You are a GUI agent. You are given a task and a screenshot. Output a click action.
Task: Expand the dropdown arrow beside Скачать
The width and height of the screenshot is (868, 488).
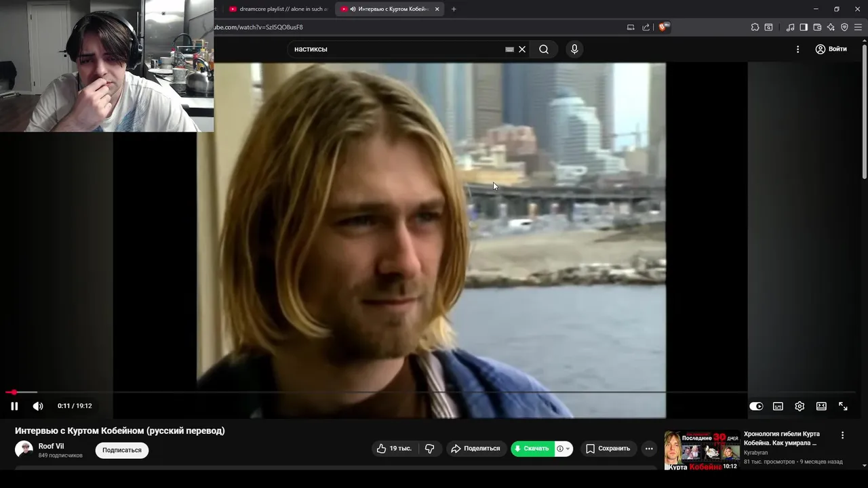[568, 449]
